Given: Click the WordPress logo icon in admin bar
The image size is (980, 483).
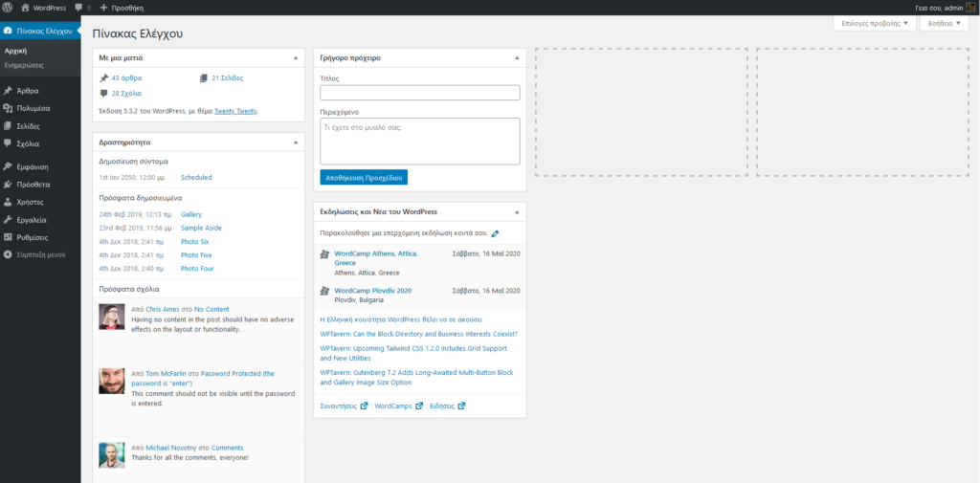Looking at the screenshot, I should pos(8,8).
